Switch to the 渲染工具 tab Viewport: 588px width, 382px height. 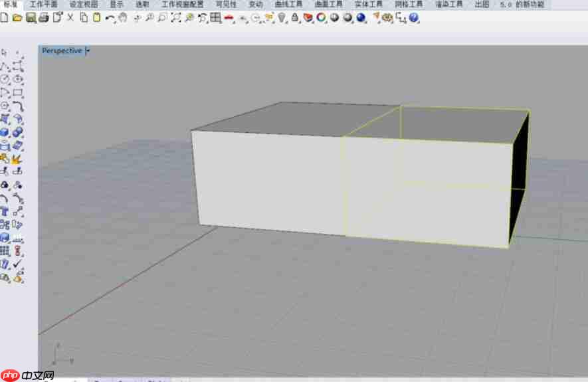point(449,4)
